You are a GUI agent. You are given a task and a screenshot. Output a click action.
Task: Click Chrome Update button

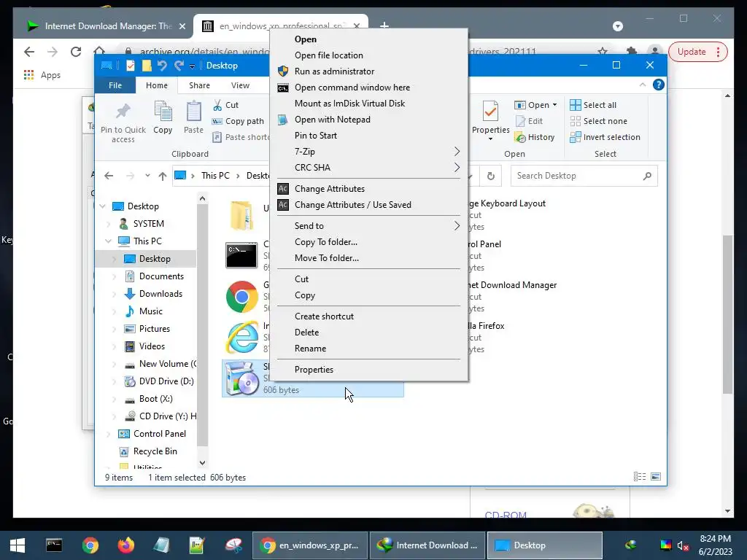[698, 52]
